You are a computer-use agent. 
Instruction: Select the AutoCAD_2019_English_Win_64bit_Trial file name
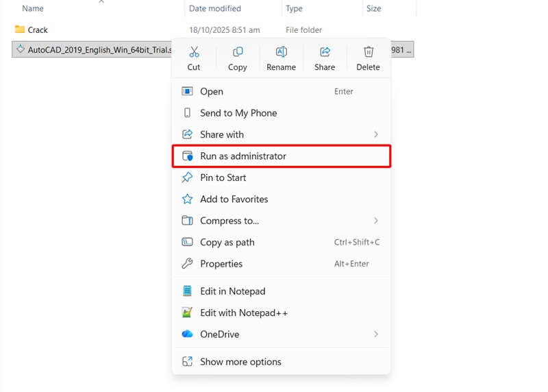[100, 49]
